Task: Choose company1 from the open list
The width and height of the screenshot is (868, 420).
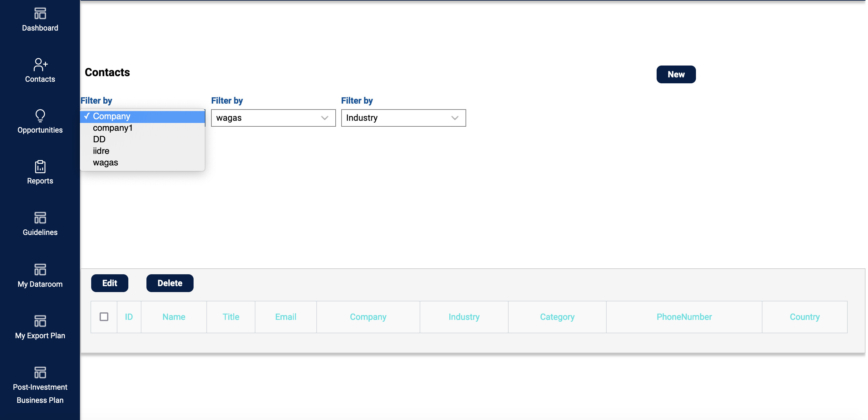Action: pyautogui.click(x=142, y=128)
